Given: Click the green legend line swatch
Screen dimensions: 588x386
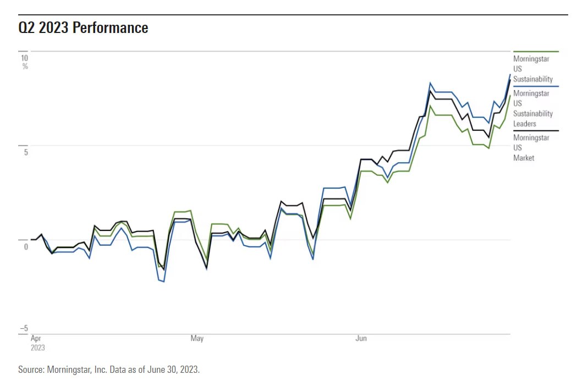Looking at the screenshot, I should click(535, 52).
